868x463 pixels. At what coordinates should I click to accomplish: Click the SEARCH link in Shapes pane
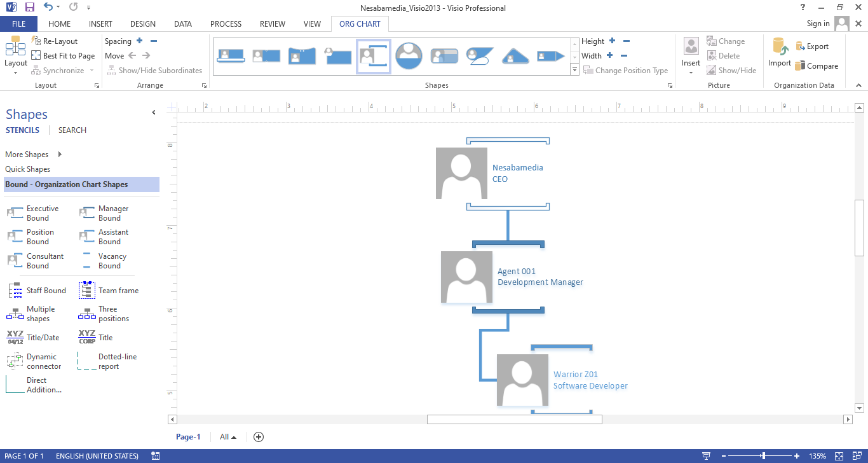pos(72,130)
